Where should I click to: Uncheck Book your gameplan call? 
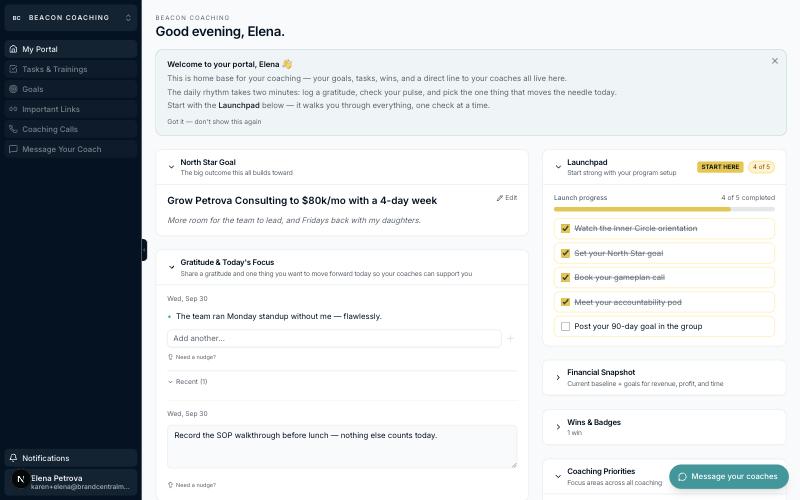[x=565, y=278]
